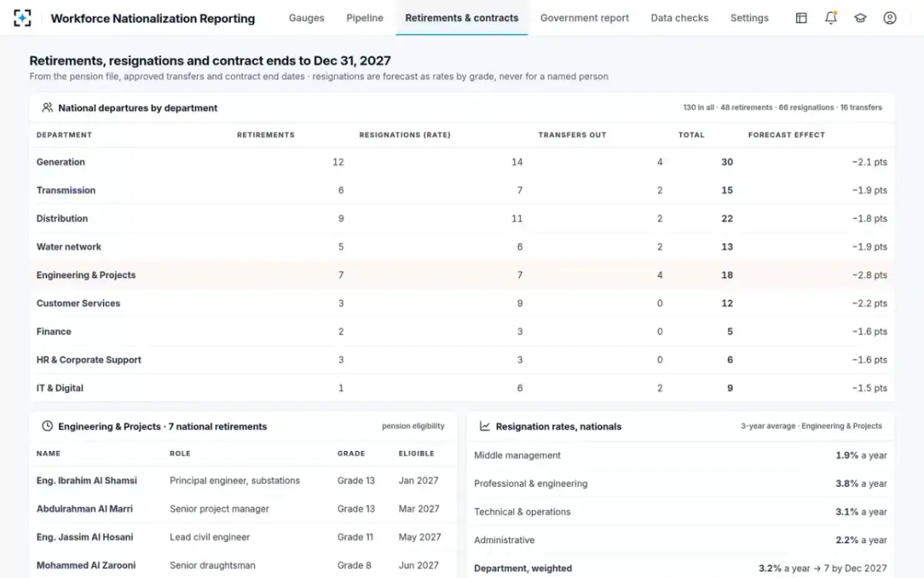Switch to the Pipeline tab

[x=365, y=18]
